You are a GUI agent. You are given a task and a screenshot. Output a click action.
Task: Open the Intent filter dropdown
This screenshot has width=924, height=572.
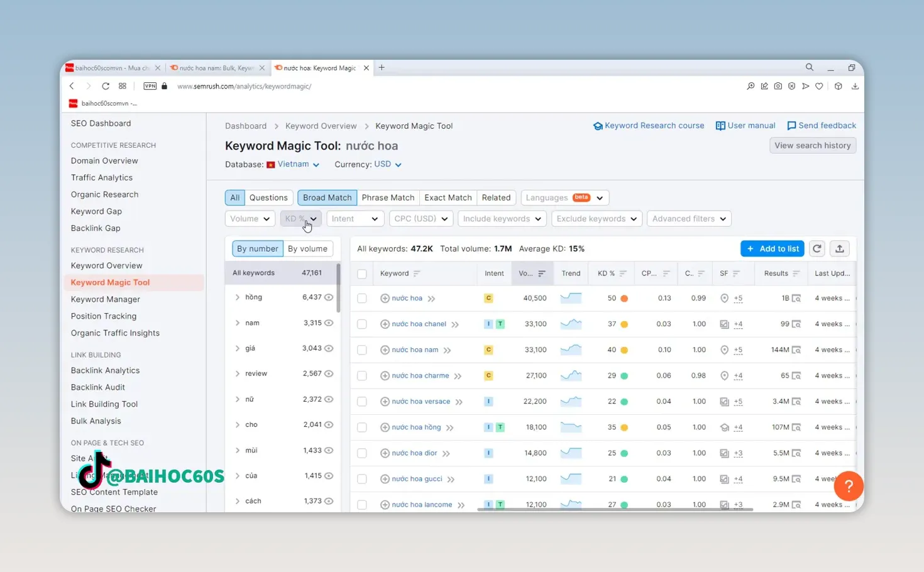pos(355,219)
